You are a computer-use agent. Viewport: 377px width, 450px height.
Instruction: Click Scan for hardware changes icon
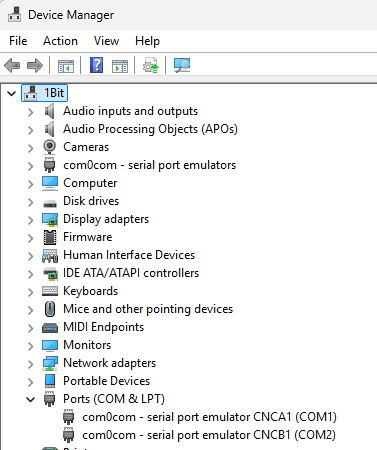pos(182,65)
